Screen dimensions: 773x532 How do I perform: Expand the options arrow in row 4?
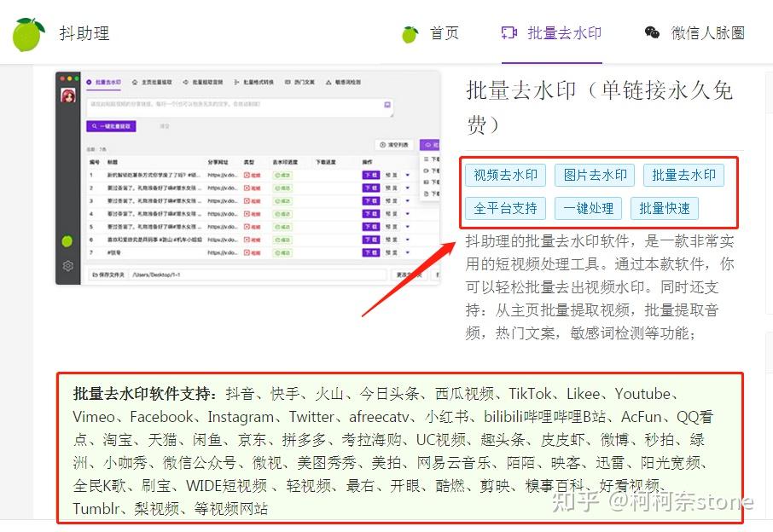[x=408, y=214]
